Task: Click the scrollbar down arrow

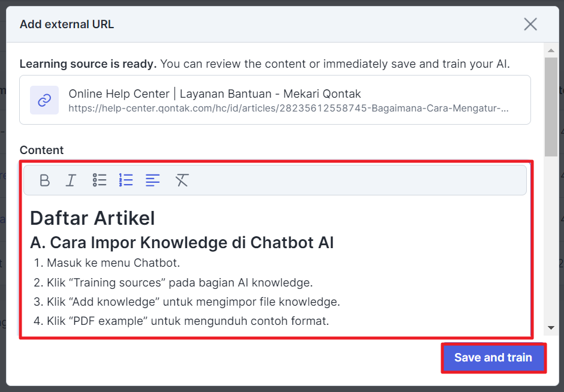Action: 551,328
